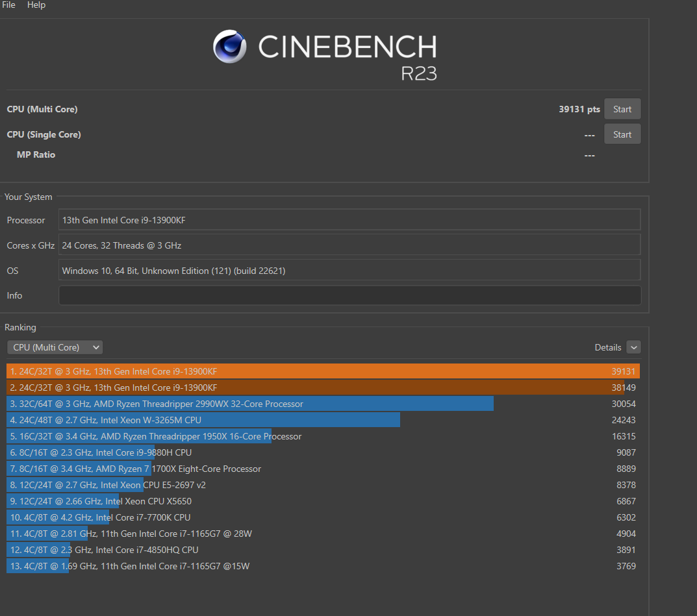Image resolution: width=697 pixels, height=616 pixels.
Task: Select the Ryzen 7 1700X ranking row
Action: [323, 469]
